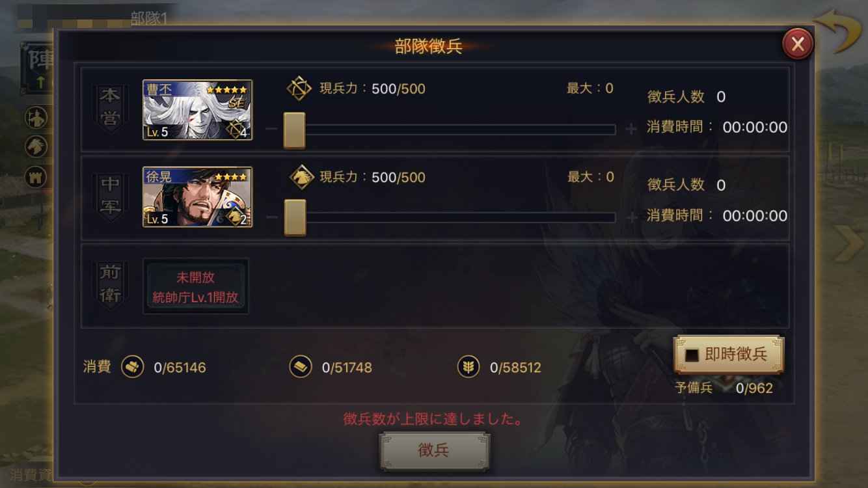Screen dimensions: 868x488
Task: Toggle the 即時徴兵 instant conscription checkbox
Action: click(x=693, y=355)
